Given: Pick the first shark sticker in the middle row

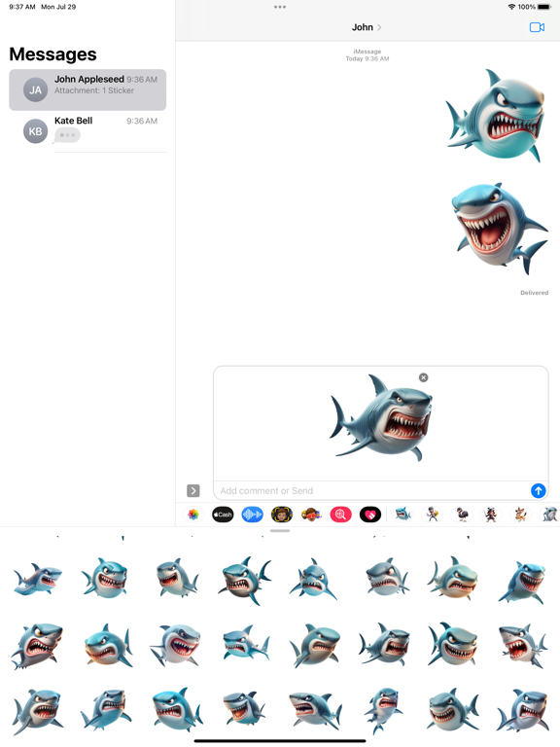Looking at the screenshot, I should pyautogui.click(x=37, y=646).
